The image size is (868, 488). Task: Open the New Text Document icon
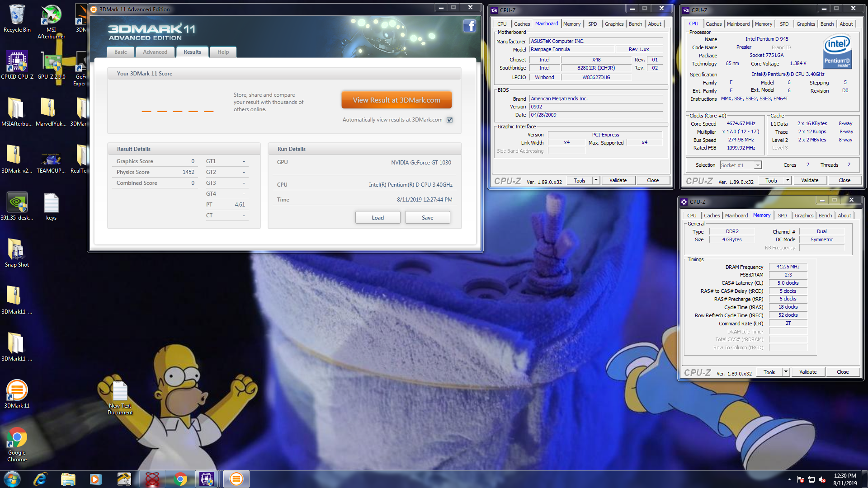click(120, 398)
